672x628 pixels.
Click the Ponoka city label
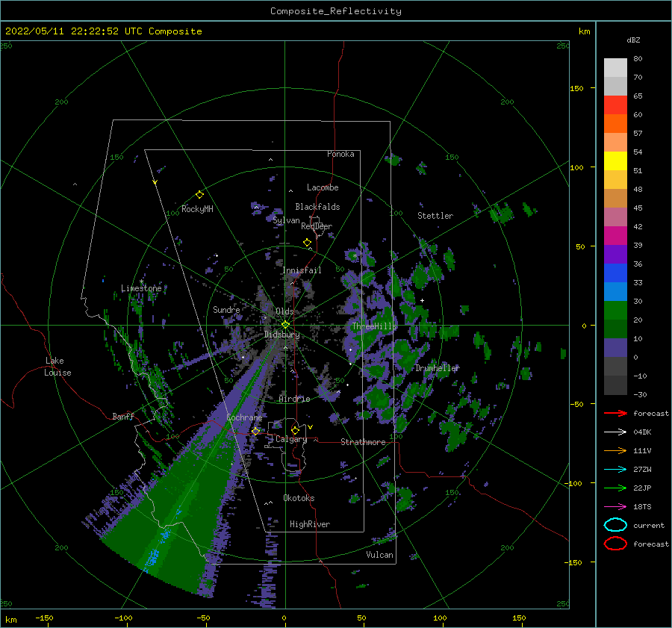340,154
